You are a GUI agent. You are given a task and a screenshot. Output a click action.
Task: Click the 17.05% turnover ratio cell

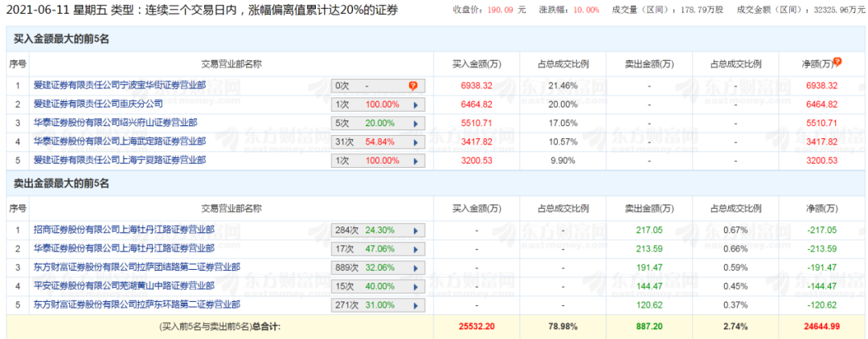pyautogui.click(x=563, y=123)
